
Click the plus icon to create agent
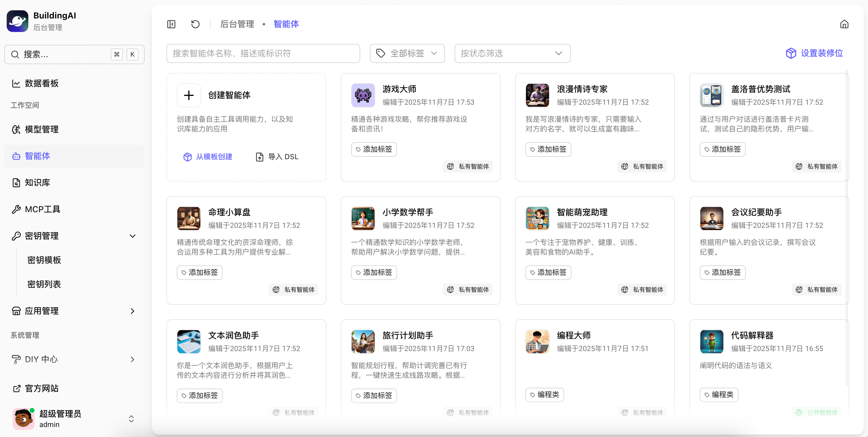tap(189, 95)
